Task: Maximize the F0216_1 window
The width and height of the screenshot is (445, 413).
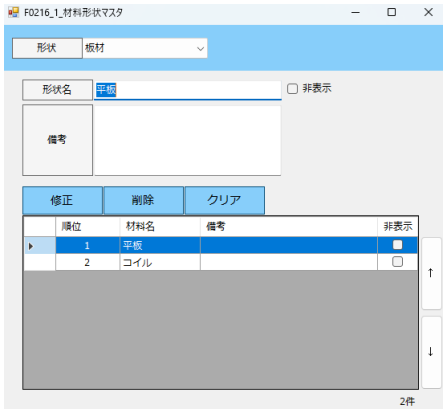Action: [392, 12]
